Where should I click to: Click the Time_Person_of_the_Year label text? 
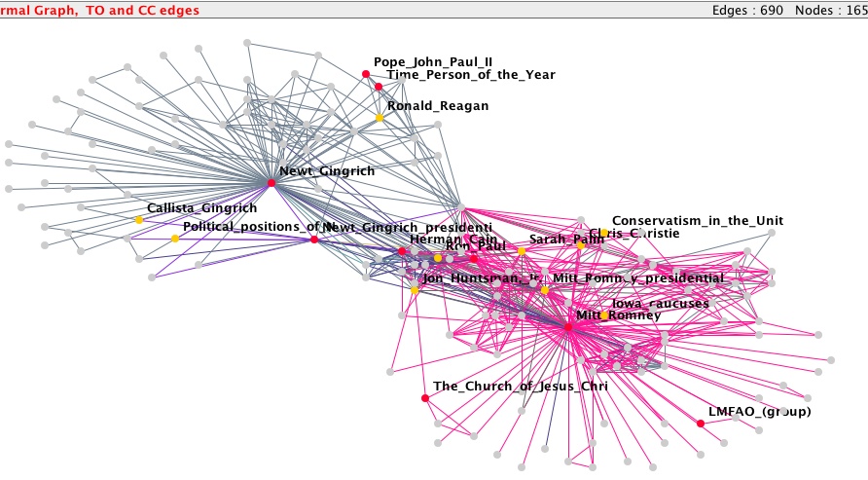[x=471, y=75]
